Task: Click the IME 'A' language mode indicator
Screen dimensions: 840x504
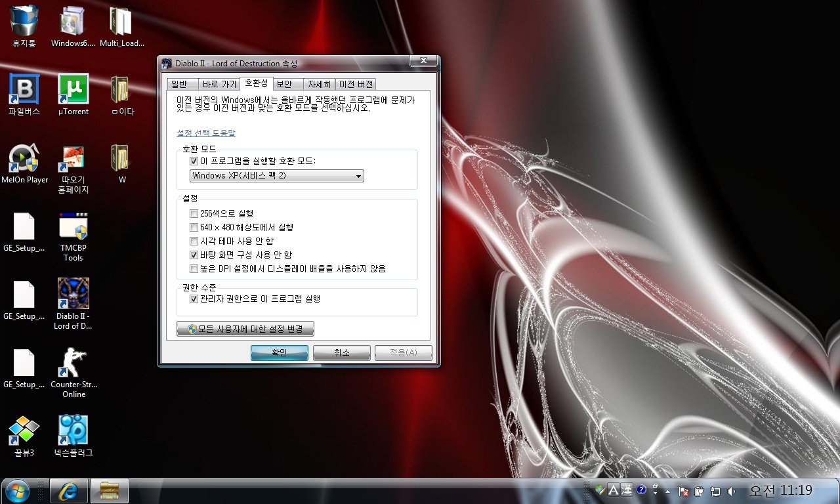Action: pos(614,490)
